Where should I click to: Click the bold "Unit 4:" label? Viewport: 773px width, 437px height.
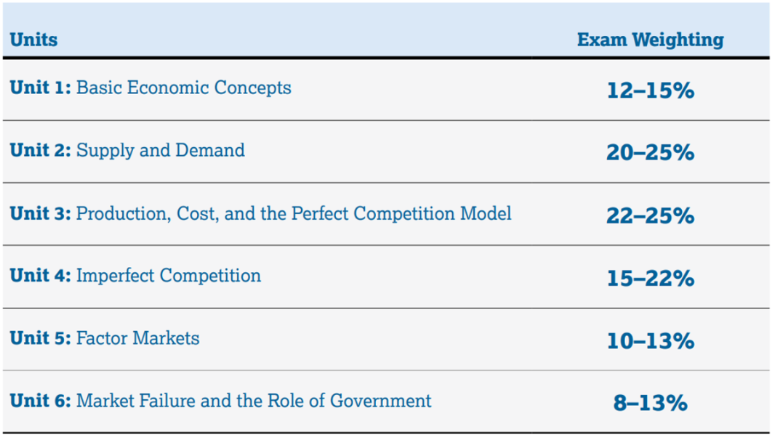40,275
